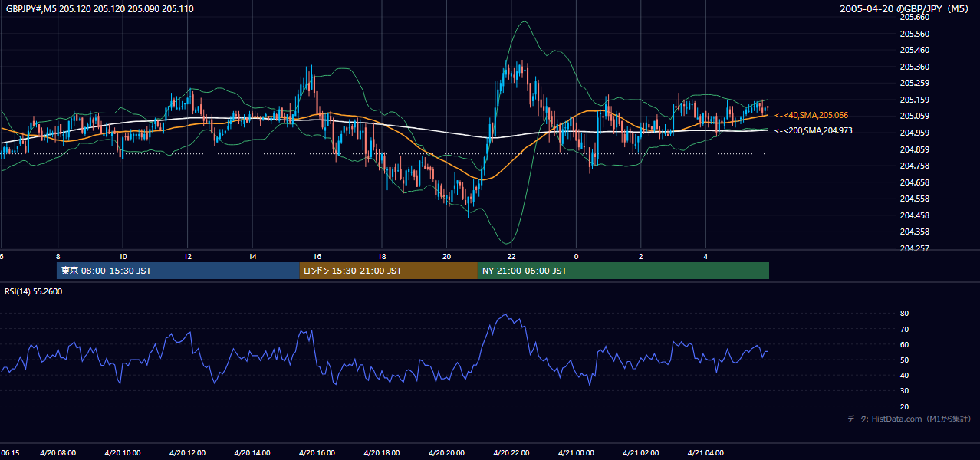Click RSI scale value 40

[905, 376]
